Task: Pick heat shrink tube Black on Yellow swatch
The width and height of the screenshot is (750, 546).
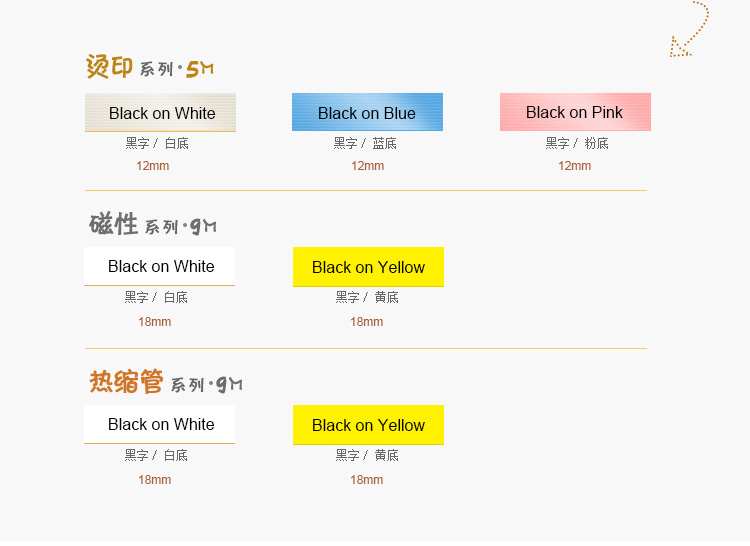Action: pyautogui.click(x=368, y=425)
